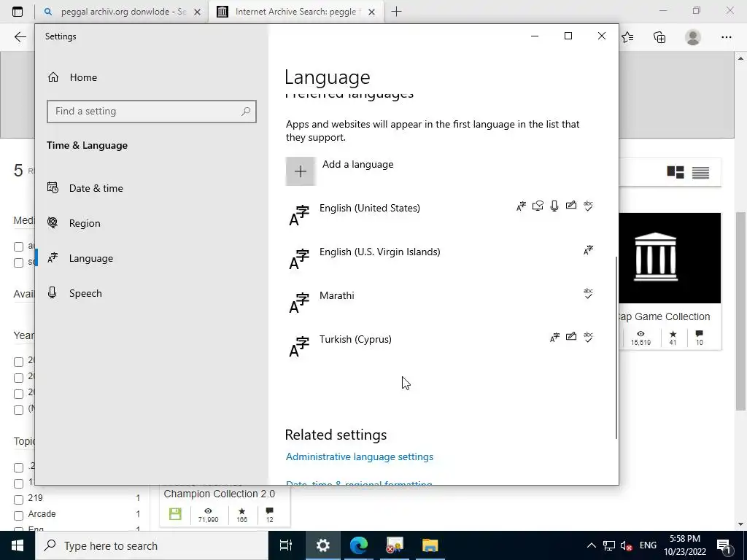Open Microsoft Edge from taskbar
Screen dimensions: 747x560
pyautogui.click(x=359, y=545)
